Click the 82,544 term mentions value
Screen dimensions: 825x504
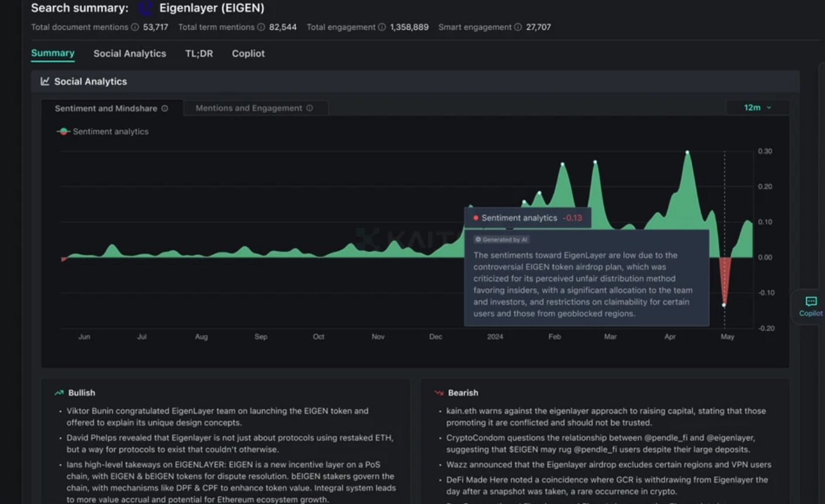283,27
